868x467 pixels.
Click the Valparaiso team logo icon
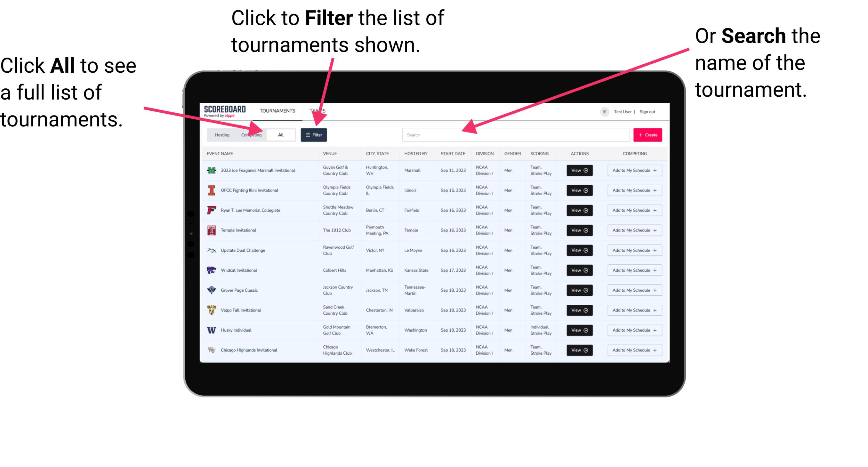212,310
